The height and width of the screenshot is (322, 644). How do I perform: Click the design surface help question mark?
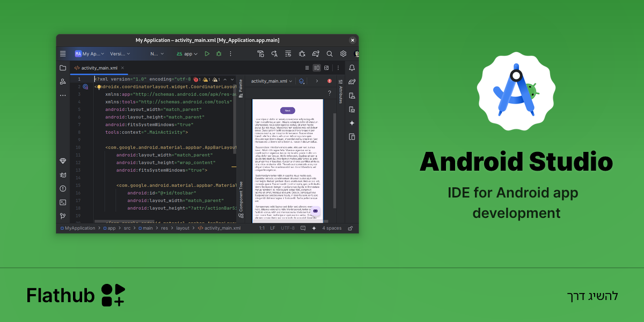(330, 93)
